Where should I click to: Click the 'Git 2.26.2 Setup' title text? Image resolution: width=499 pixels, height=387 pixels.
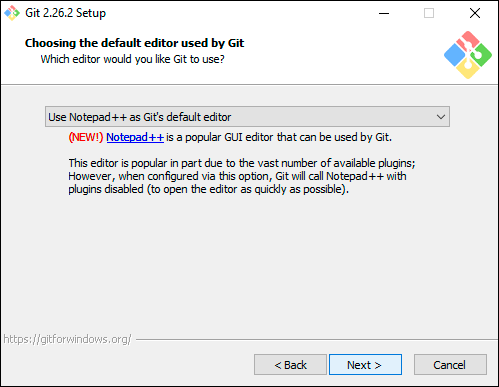click(66, 13)
